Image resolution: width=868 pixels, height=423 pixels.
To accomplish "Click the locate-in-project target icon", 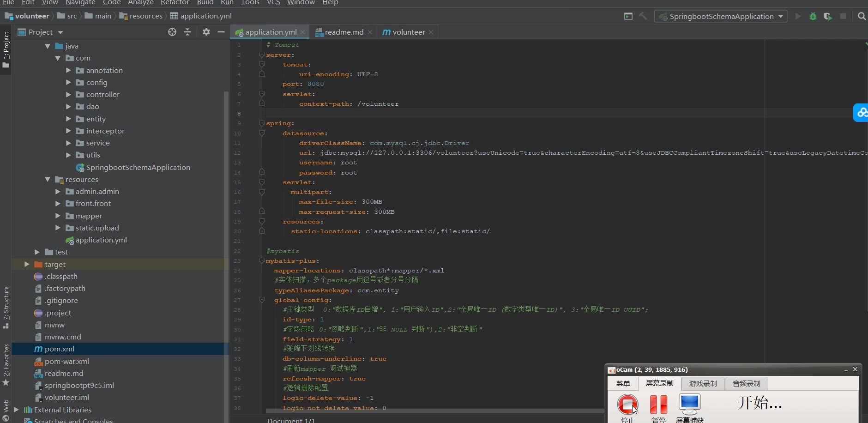I will click(x=172, y=32).
